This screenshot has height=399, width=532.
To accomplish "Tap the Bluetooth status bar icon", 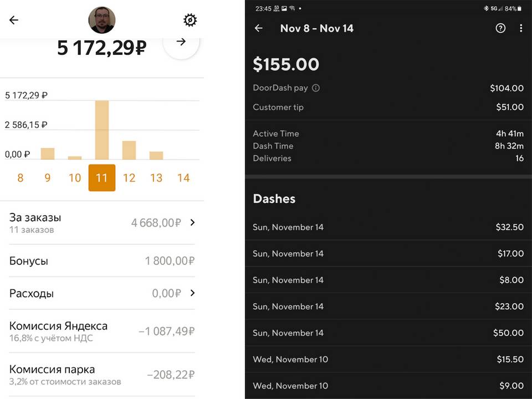I will coord(486,8).
